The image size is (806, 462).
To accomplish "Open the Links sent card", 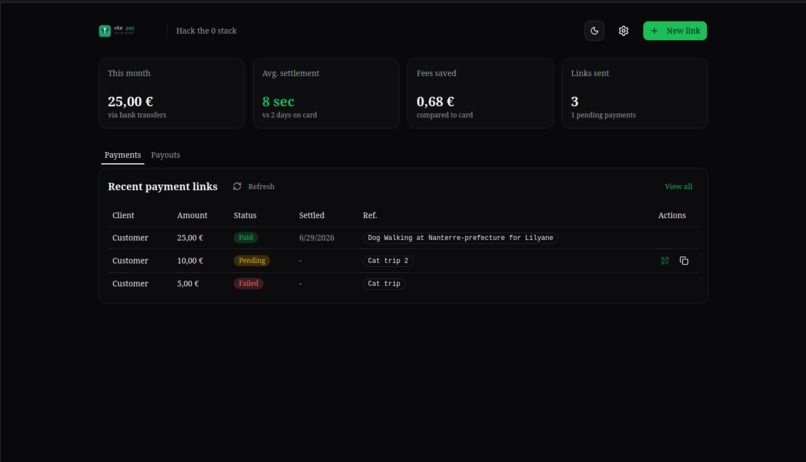I will point(634,93).
